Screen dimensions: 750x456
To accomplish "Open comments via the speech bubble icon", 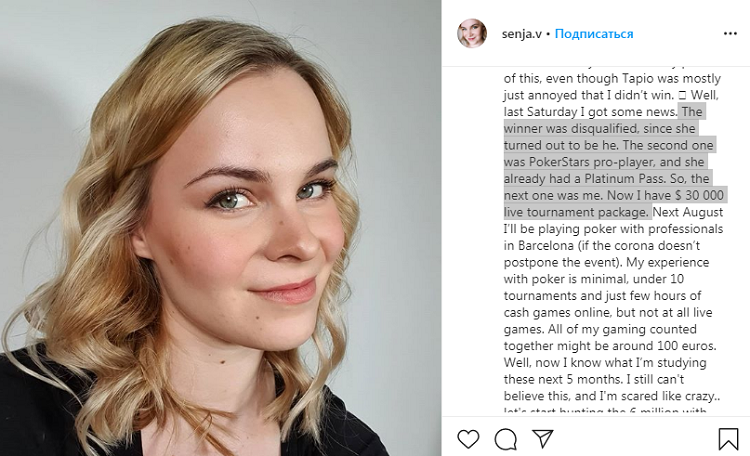I will coord(506,439).
